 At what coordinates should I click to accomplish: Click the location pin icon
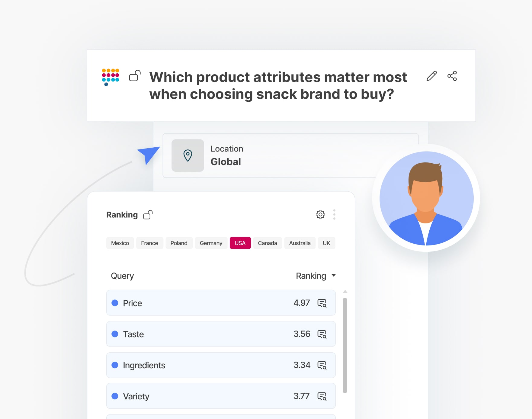click(187, 155)
